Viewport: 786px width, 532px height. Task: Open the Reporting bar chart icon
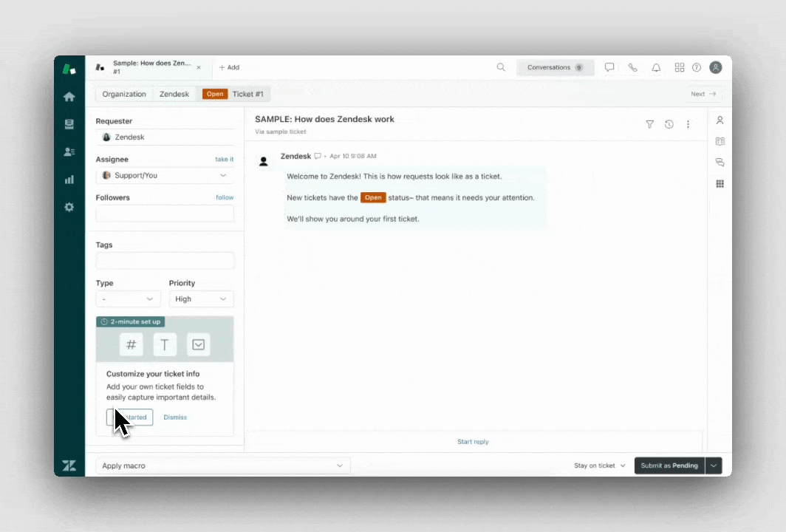[69, 180]
